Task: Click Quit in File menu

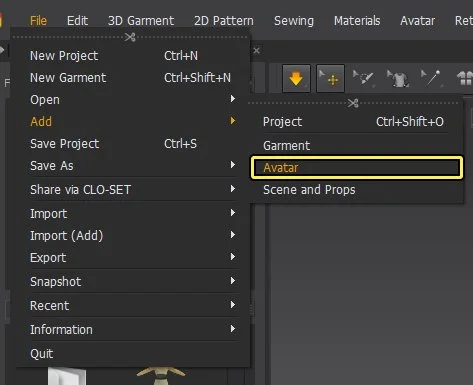Action: 132,354
